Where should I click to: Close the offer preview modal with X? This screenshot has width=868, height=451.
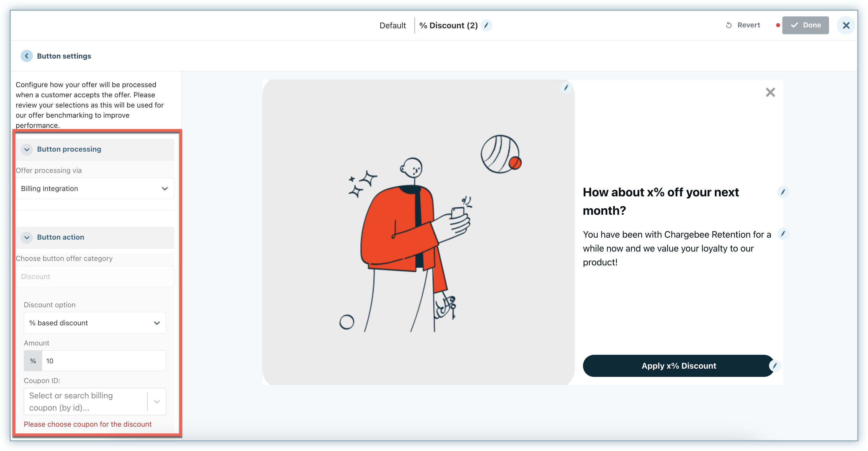tap(770, 92)
